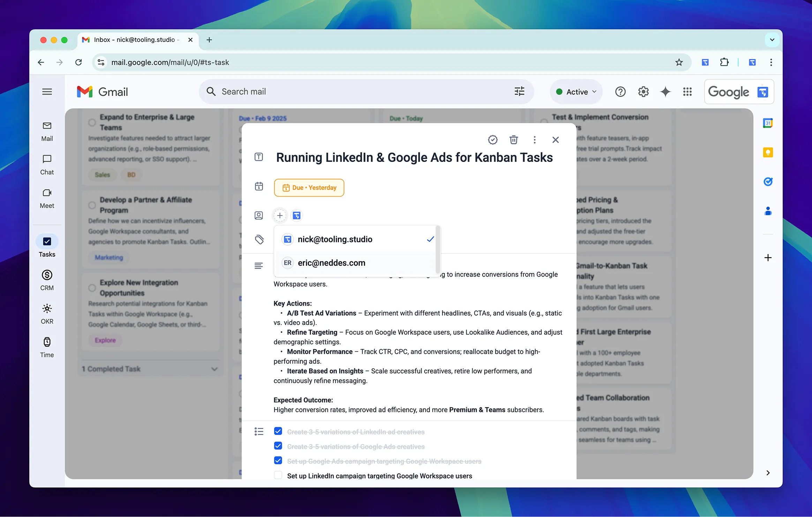
Task: Open the task's three-dot more options menu
Action: tap(534, 140)
